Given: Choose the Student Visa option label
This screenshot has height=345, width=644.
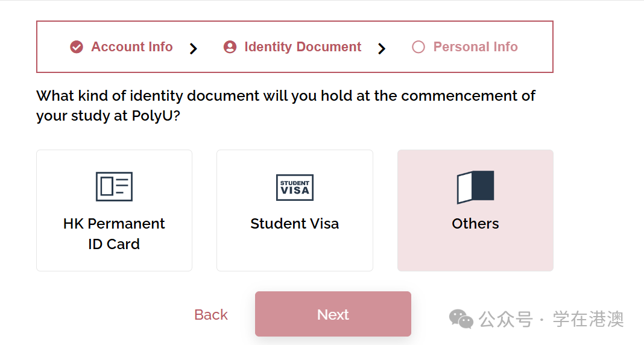Looking at the screenshot, I should 294,224.
